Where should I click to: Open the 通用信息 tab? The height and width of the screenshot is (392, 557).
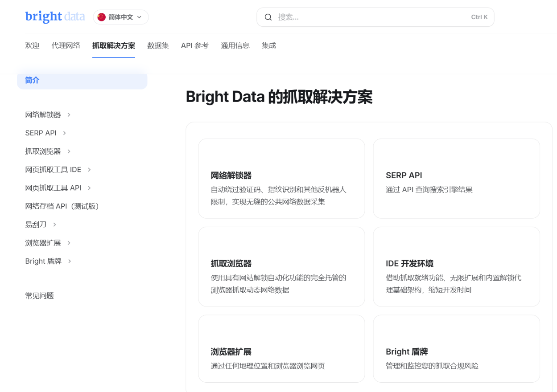tap(235, 45)
